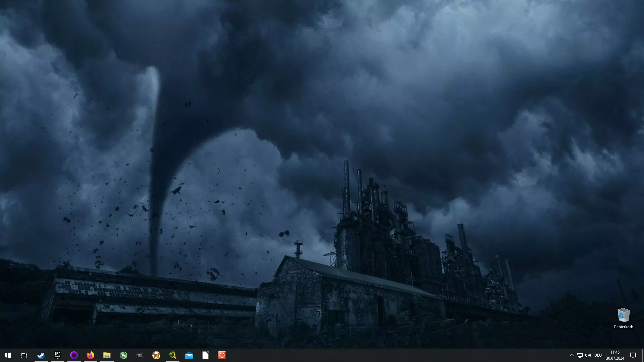Click the Papierkorb label text
Image resolution: width=644 pixels, height=362 pixels.
pyautogui.click(x=624, y=327)
